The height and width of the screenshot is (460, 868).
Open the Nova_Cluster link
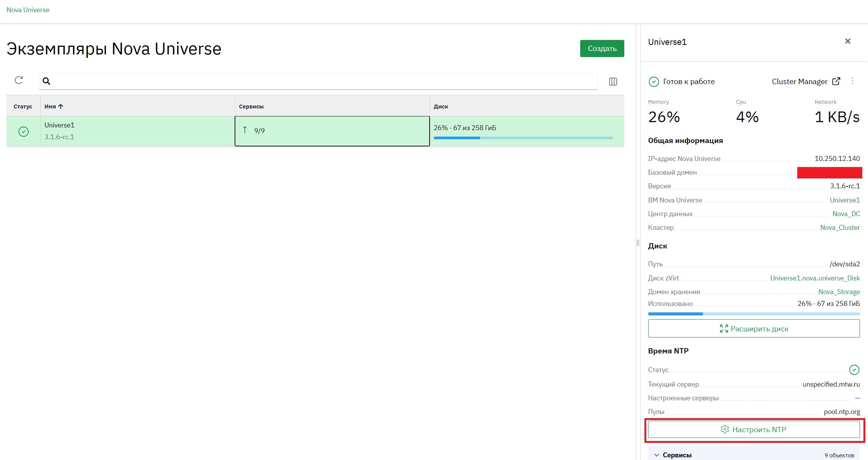[x=840, y=228]
